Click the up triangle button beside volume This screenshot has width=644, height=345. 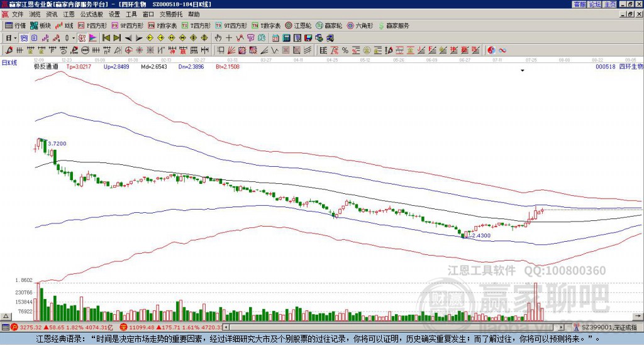(6, 316)
